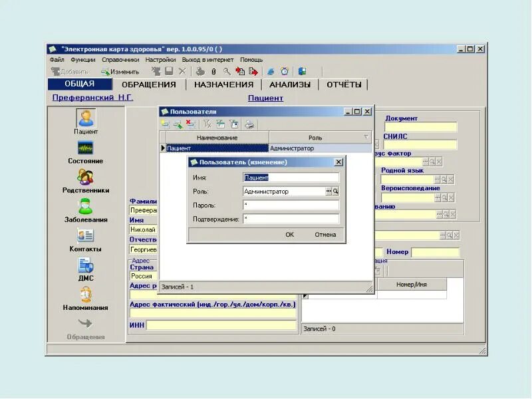Close the Пользователь (изменение) dialog
This screenshot has height=399, width=532.
338,162
